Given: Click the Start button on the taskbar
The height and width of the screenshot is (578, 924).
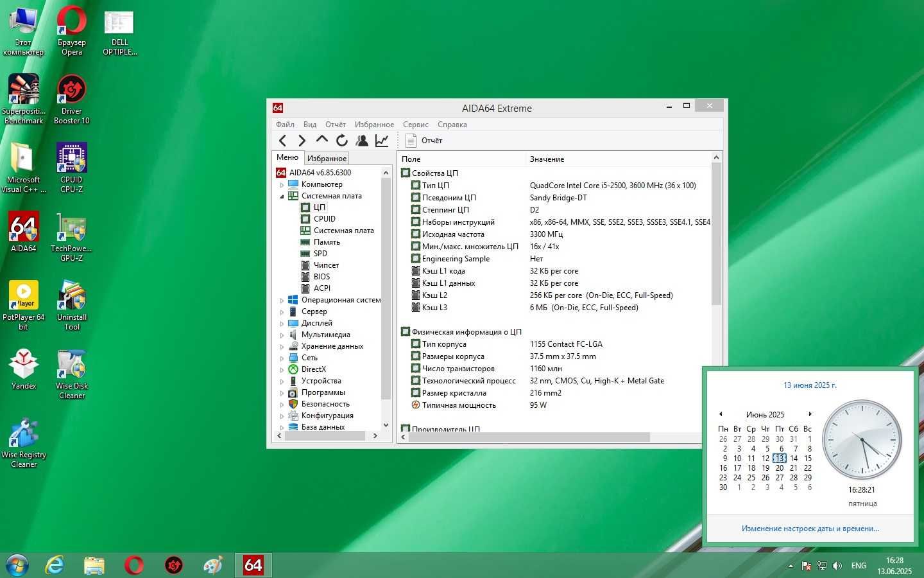Looking at the screenshot, I should [x=17, y=565].
